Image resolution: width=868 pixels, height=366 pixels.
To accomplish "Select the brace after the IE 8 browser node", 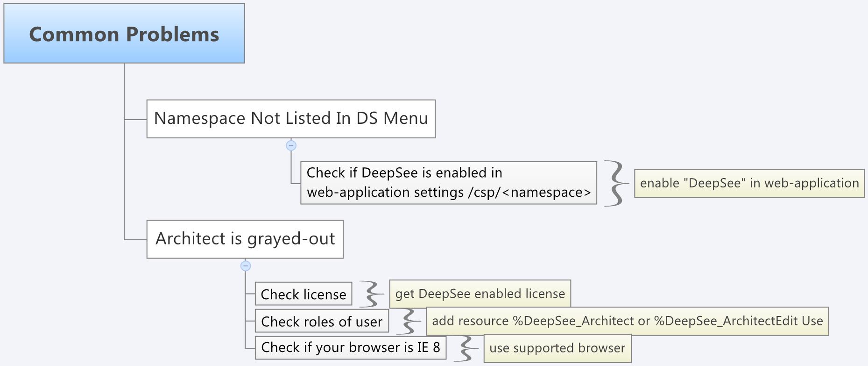I will (466, 348).
